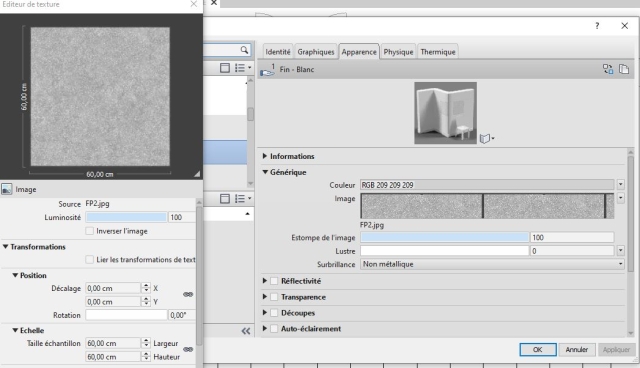The image size is (640, 368).
Task: Click the OK button
Action: point(538,350)
